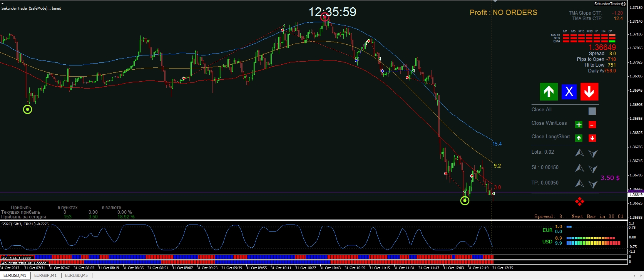This screenshot has height=280, width=644.
Task: Decrease Lots with the down arrow
Action: click(x=593, y=153)
